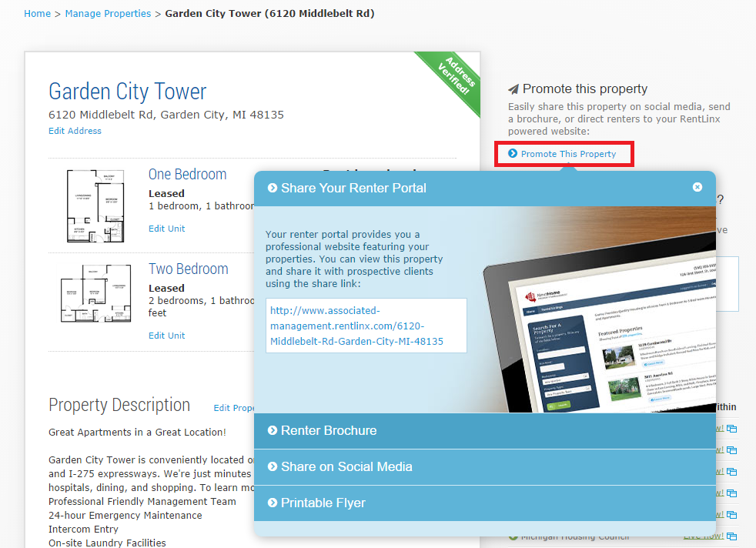Navigate to Home via the breadcrumb
Viewport: 756px width, 548px height.
point(37,13)
